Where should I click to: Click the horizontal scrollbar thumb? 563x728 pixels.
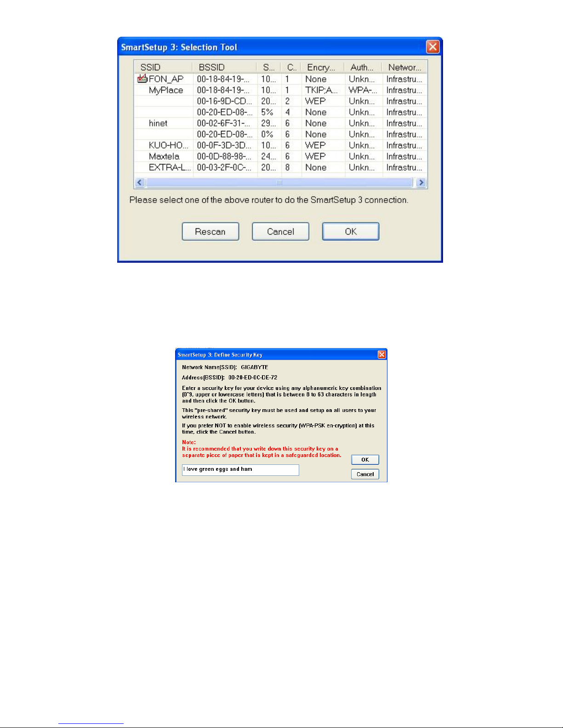pyautogui.click(x=279, y=182)
